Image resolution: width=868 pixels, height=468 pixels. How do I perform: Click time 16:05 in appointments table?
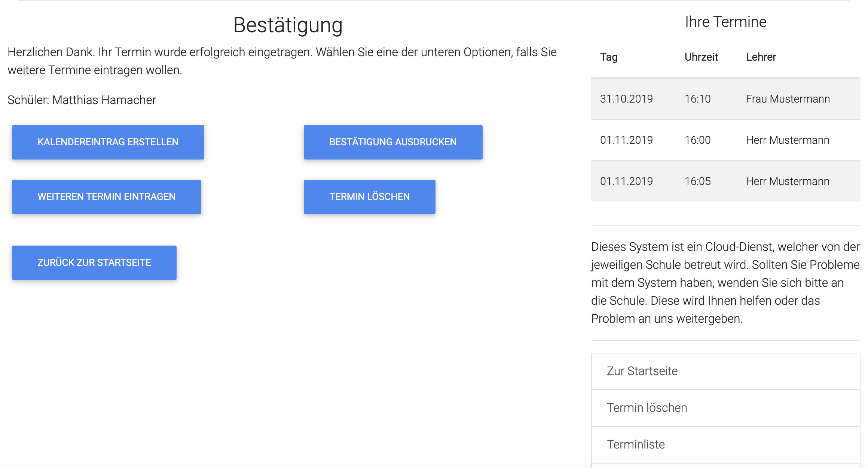coord(697,181)
